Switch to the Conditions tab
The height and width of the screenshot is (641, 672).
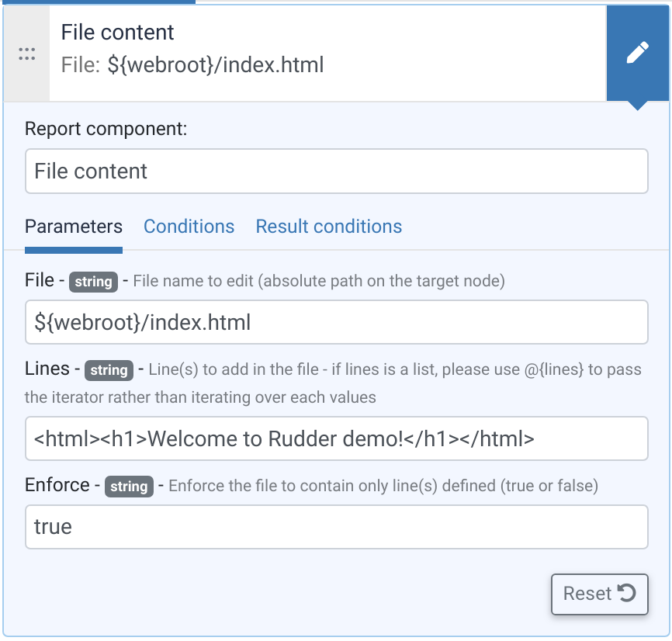(x=189, y=227)
